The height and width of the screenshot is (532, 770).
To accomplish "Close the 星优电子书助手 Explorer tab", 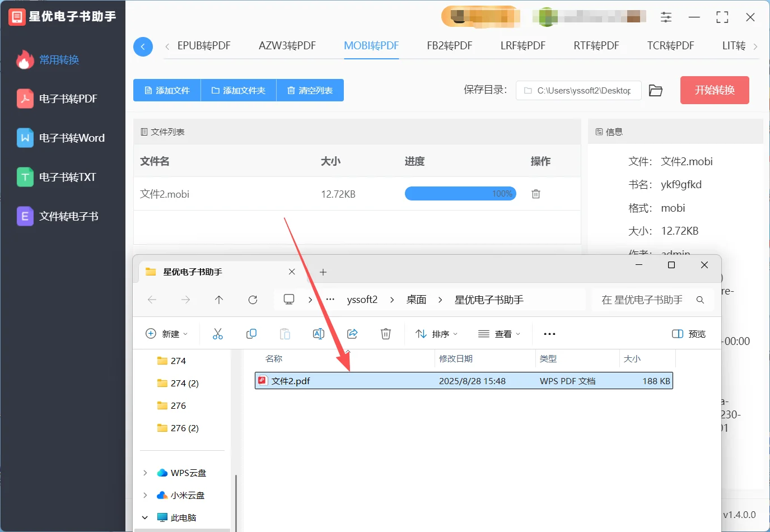I will 292,272.
